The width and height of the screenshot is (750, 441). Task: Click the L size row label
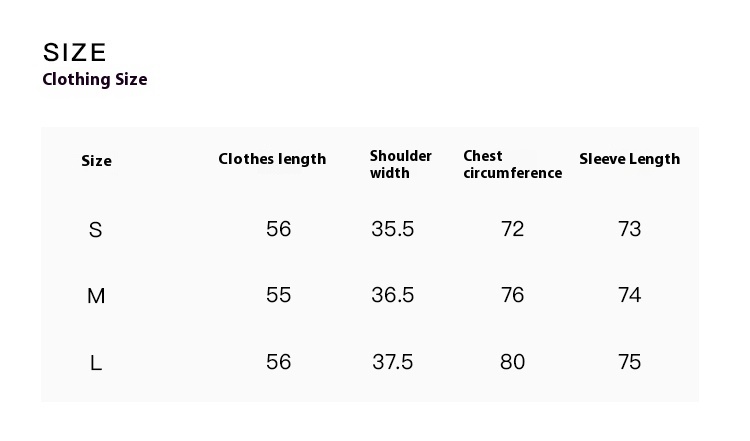[x=96, y=363]
